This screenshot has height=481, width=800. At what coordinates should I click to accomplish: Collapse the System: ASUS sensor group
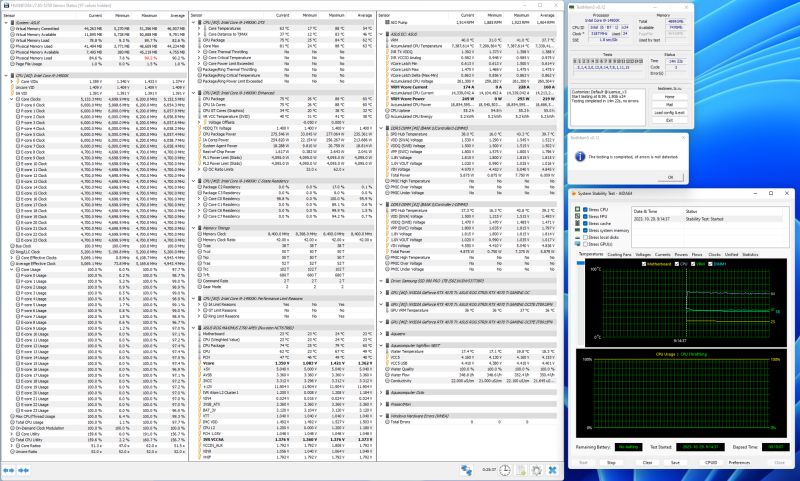tap(6, 23)
